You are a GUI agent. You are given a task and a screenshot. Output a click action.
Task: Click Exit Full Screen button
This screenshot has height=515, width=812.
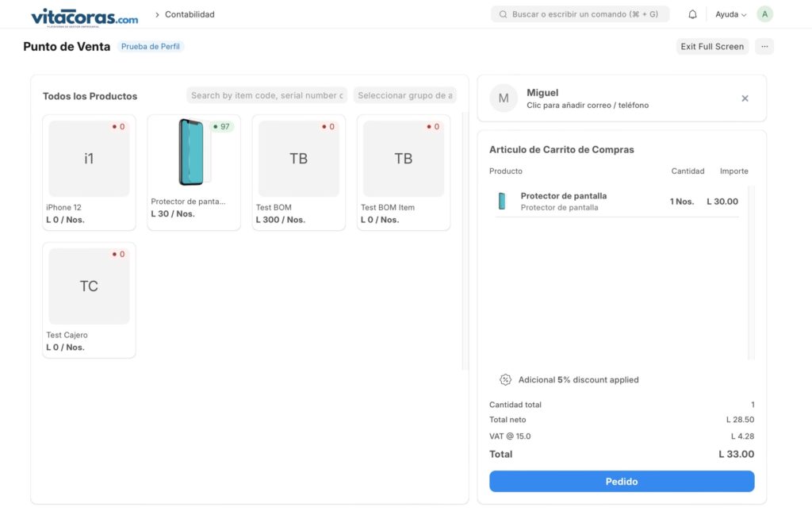711,47
